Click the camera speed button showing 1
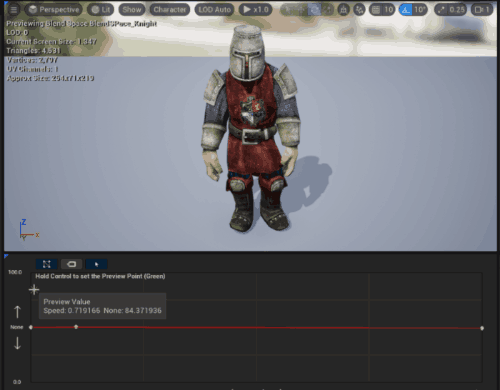 click(x=482, y=10)
